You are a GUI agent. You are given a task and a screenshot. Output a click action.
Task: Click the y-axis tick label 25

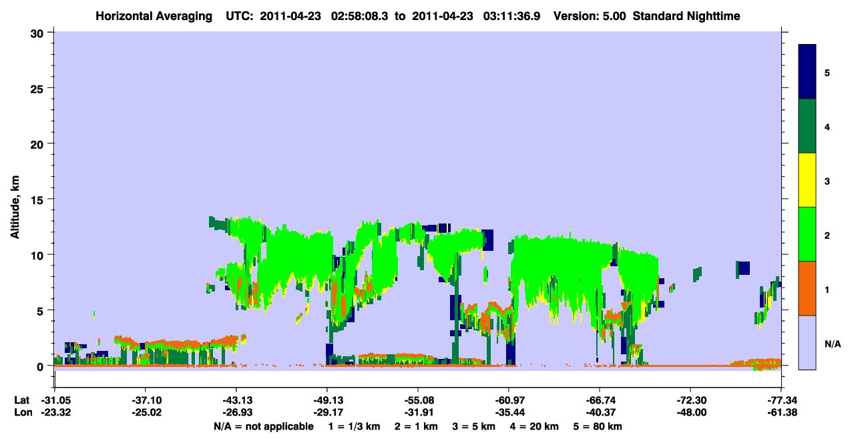37,88
